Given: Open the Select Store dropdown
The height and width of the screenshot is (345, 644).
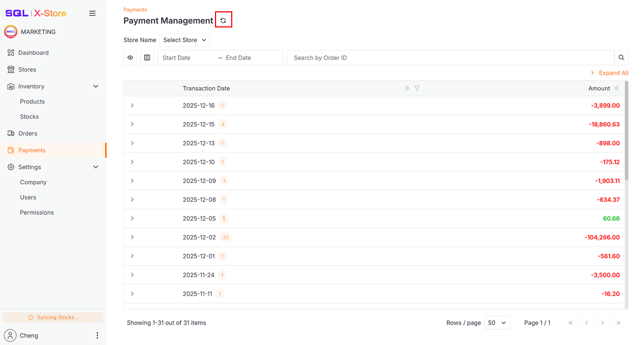Looking at the screenshot, I should coord(185,40).
